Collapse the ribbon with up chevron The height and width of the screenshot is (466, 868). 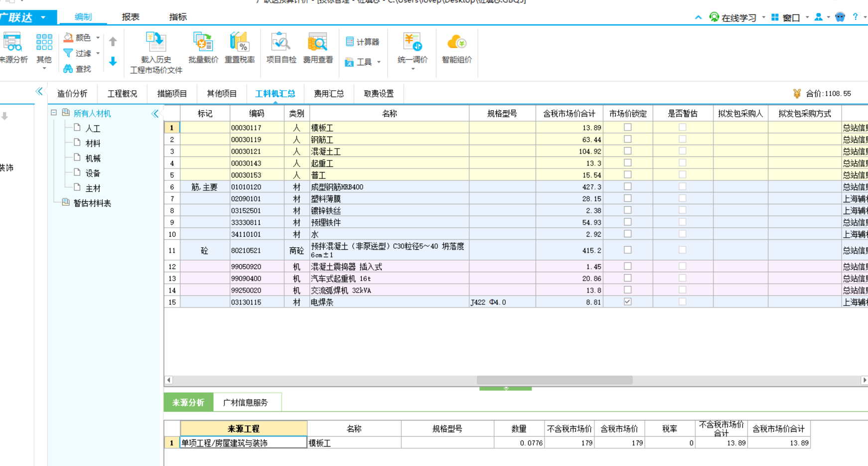point(699,17)
